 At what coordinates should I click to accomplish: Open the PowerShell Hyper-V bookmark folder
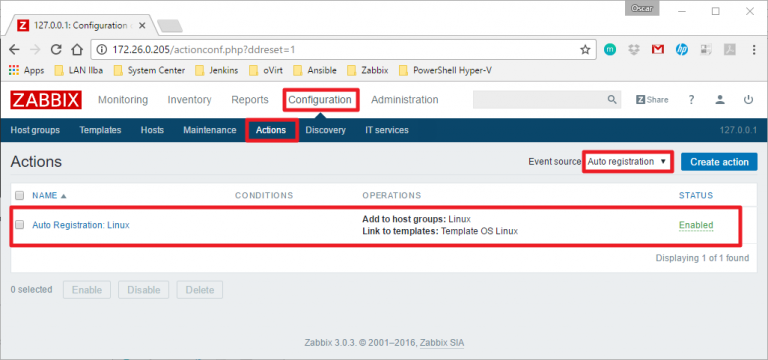[445, 71]
